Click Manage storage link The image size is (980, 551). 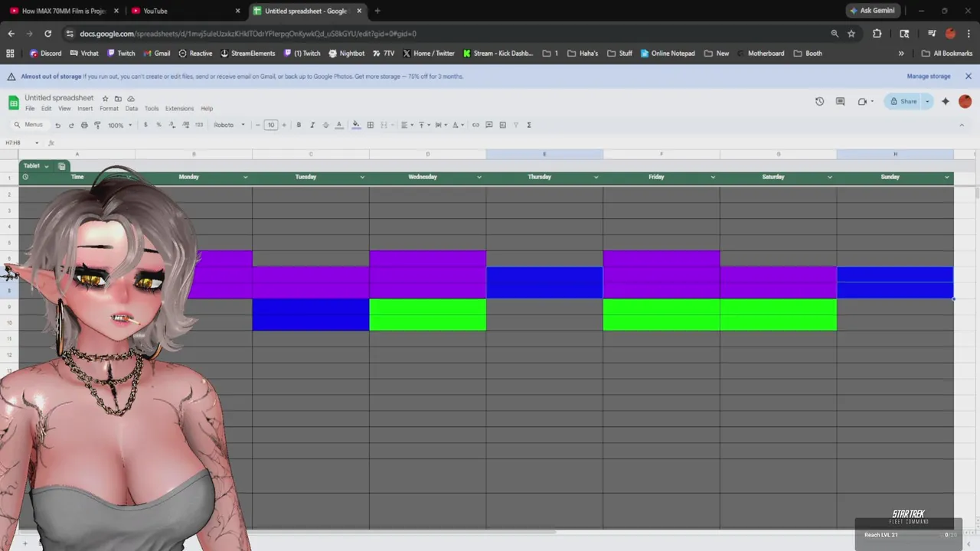[x=929, y=77]
